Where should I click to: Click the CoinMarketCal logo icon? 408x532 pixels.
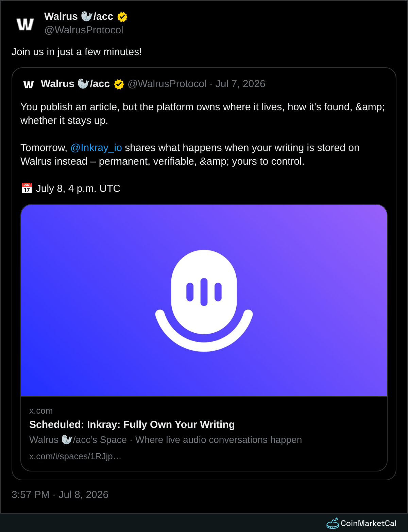pyautogui.click(x=333, y=523)
